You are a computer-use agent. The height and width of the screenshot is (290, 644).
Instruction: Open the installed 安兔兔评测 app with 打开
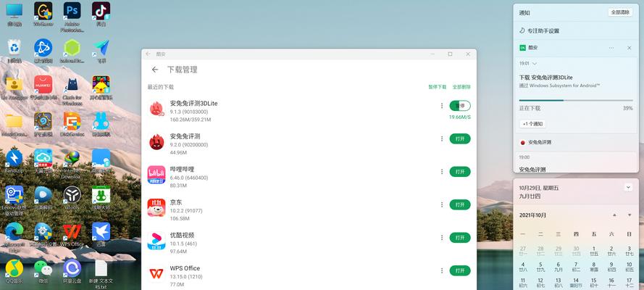pos(460,139)
